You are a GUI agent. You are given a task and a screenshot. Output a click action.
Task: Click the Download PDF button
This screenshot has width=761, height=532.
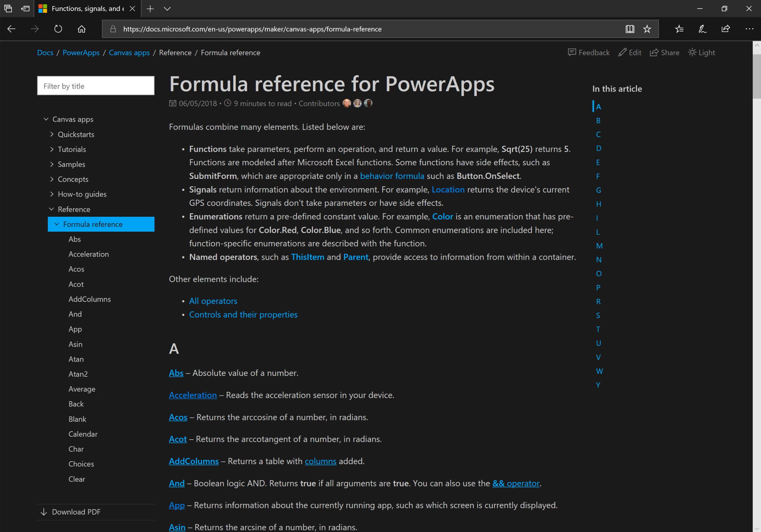(x=76, y=512)
